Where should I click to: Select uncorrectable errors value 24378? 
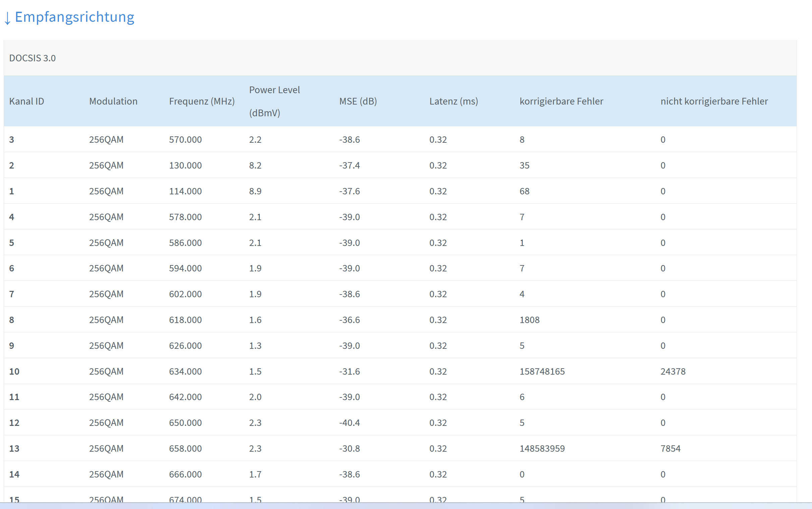(673, 372)
